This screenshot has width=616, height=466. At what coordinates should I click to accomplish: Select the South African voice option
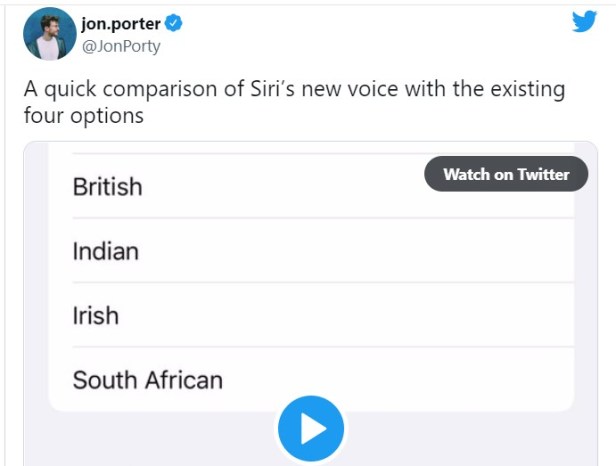click(148, 380)
